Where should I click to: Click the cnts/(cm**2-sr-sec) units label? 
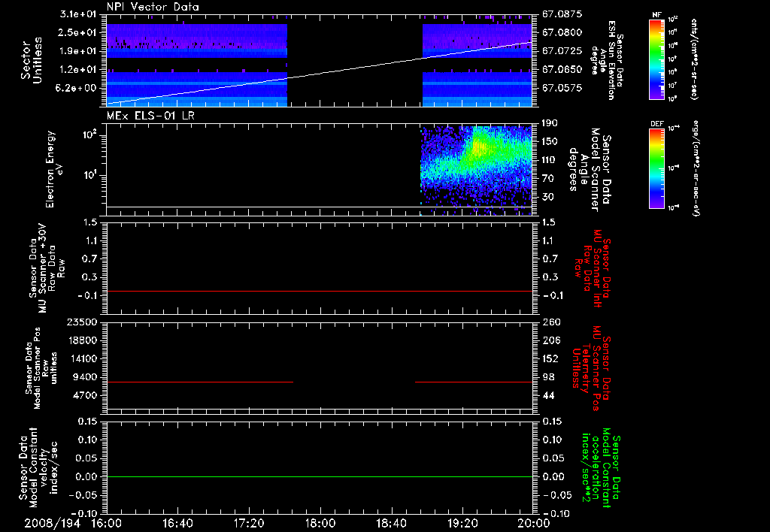(694, 59)
